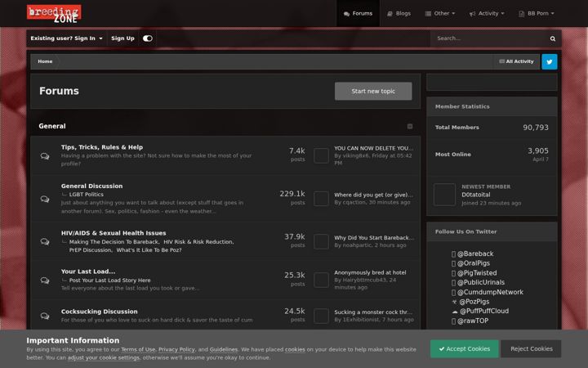The image size is (588, 368).
Task: Open the Activity navigation dropdown
Action: (487, 14)
